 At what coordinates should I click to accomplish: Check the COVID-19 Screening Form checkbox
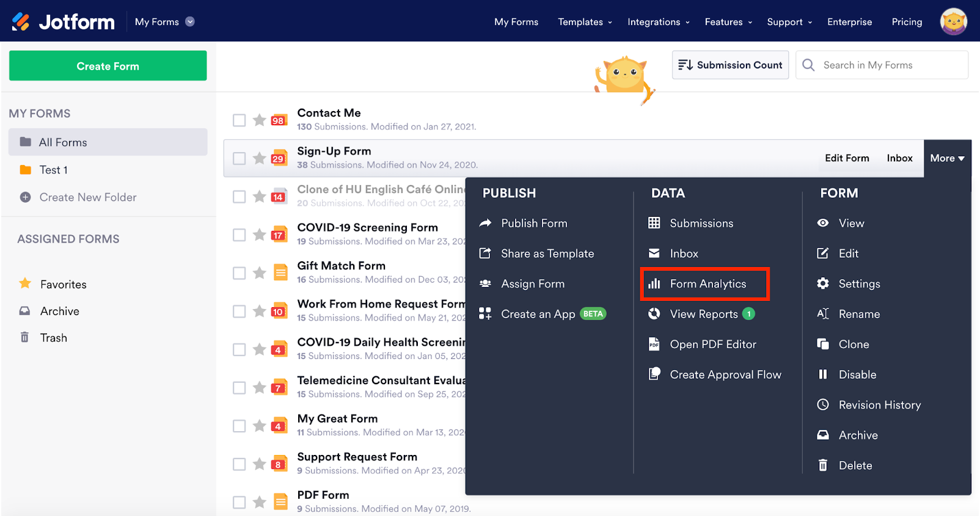[x=240, y=235]
